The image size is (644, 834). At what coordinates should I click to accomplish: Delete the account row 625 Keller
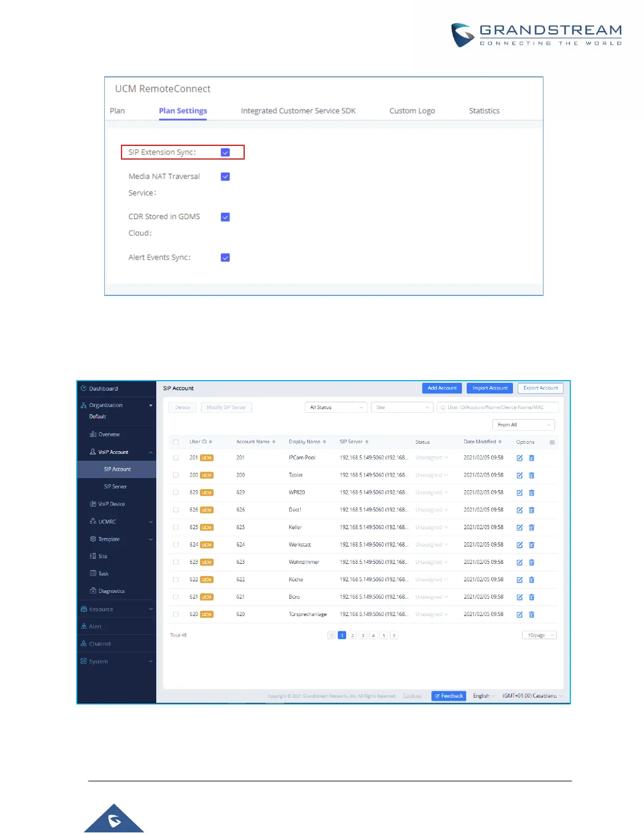pos(531,528)
